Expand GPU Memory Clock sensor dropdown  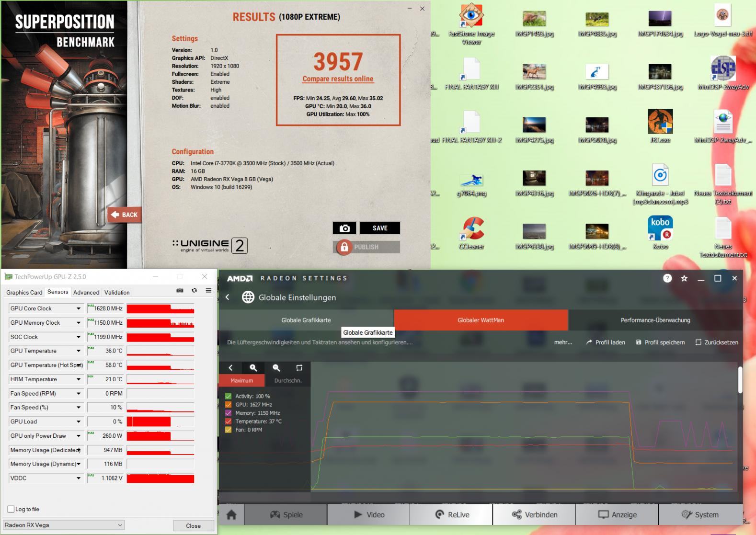pyautogui.click(x=79, y=323)
